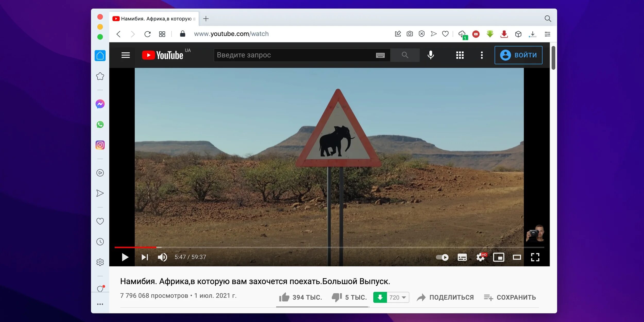Toggle subtitles on the player
Viewport: 644px width, 322px height.
[x=462, y=257]
